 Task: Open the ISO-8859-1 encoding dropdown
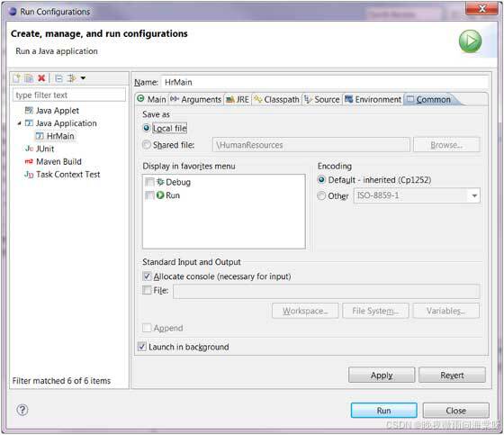(x=474, y=195)
